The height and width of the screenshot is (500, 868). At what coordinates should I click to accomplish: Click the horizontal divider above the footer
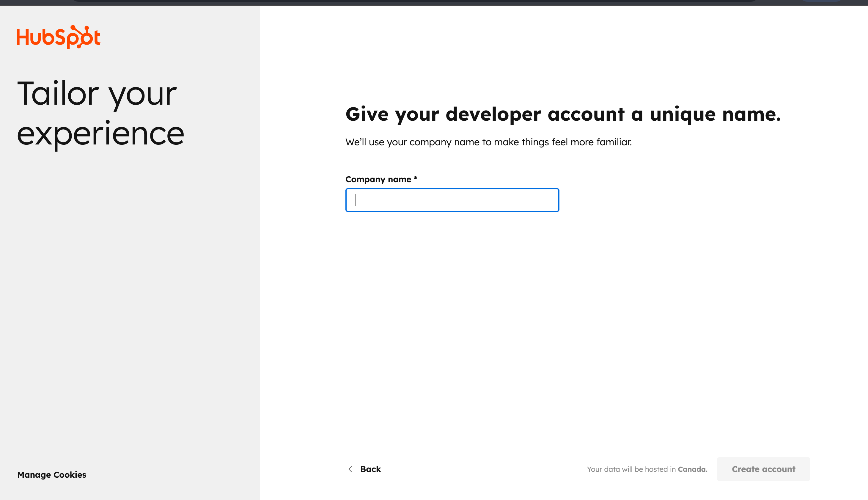point(578,445)
